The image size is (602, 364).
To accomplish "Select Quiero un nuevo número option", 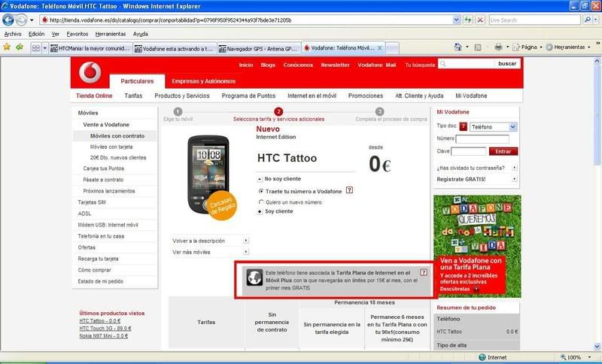I will point(261,202).
